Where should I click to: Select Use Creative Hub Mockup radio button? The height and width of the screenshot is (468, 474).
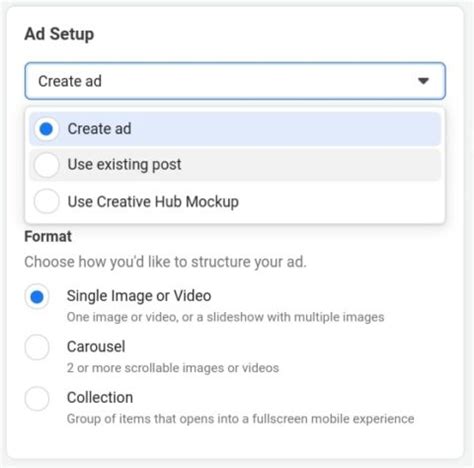pos(46,201)
